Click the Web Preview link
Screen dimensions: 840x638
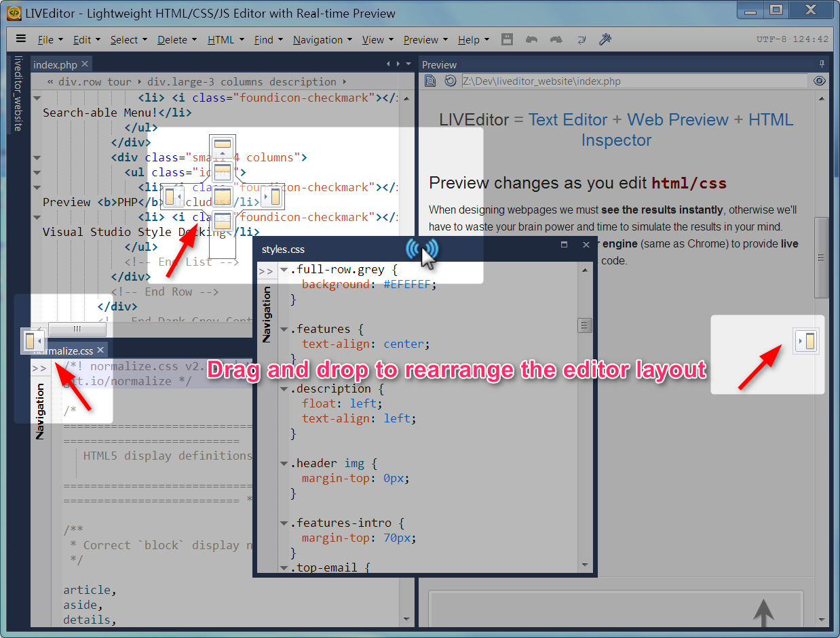pyautogui.click(x=678, y=120)
